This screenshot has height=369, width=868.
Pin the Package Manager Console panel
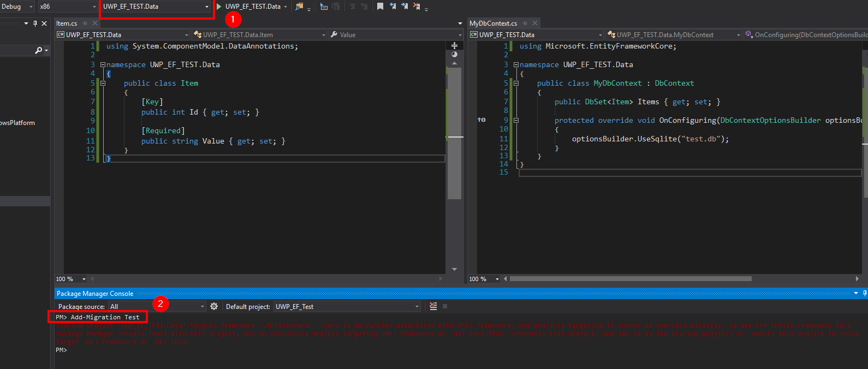(865, 293)
